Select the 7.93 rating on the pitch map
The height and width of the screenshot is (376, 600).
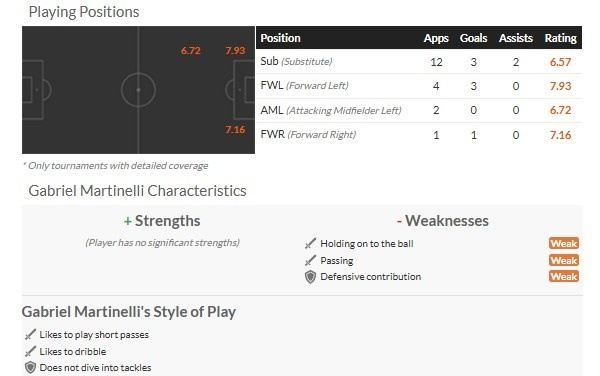coord(235,50)
